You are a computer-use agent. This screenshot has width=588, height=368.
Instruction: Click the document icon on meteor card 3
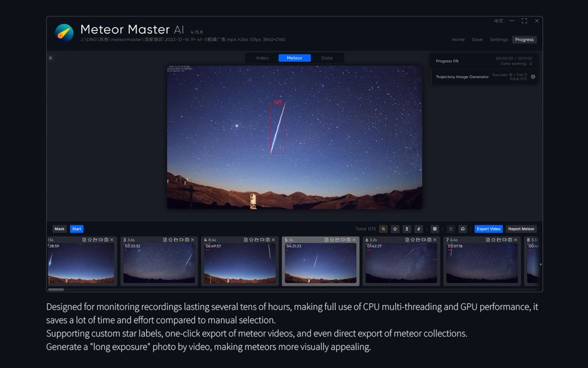(165, 240)
